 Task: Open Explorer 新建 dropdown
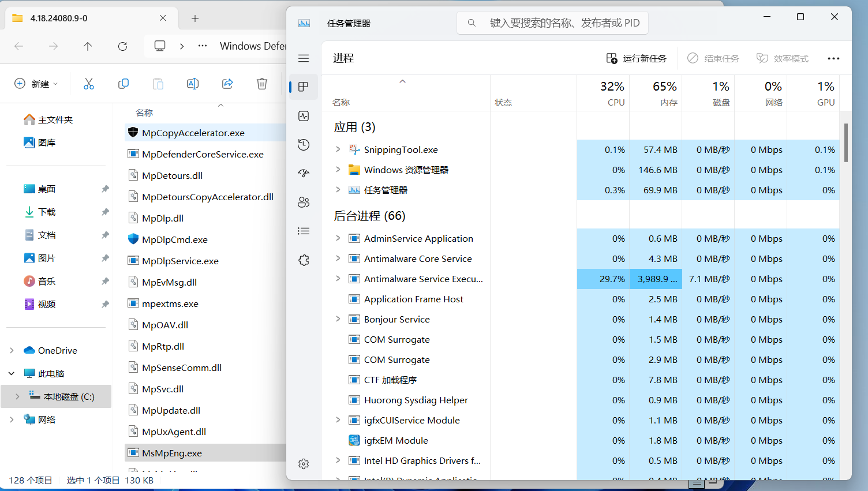click(36, 84)
